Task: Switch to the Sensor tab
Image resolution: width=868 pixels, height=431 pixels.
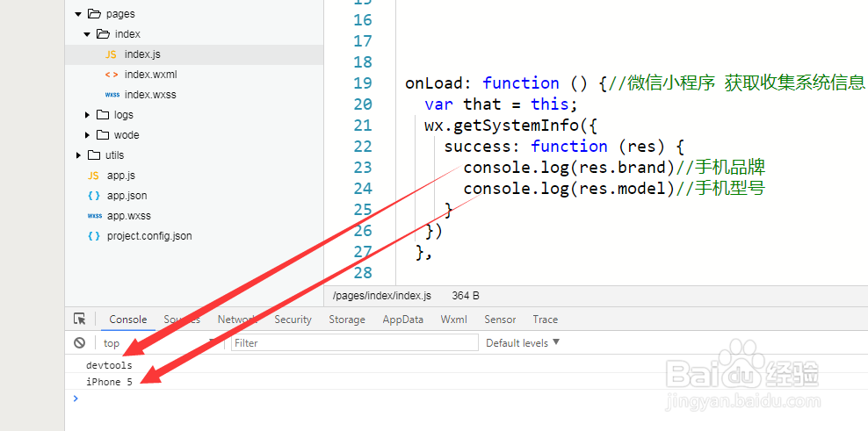Action: point(500,320)
